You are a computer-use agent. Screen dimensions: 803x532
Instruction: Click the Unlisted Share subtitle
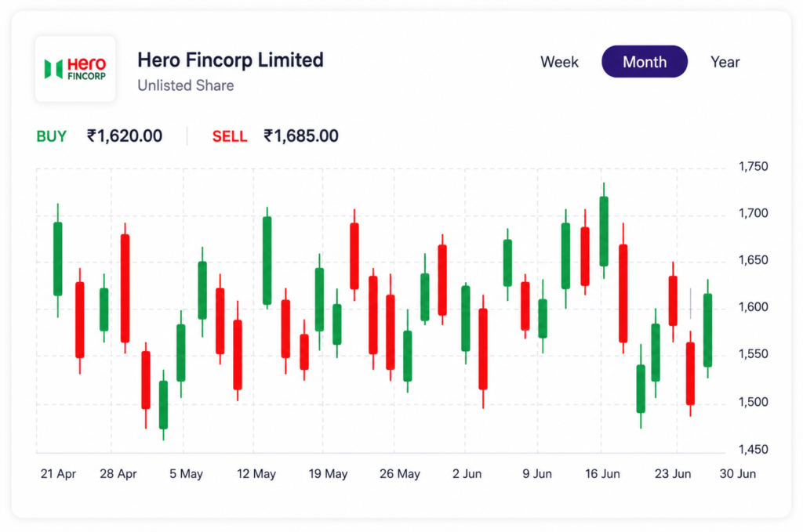click(185, 85)
